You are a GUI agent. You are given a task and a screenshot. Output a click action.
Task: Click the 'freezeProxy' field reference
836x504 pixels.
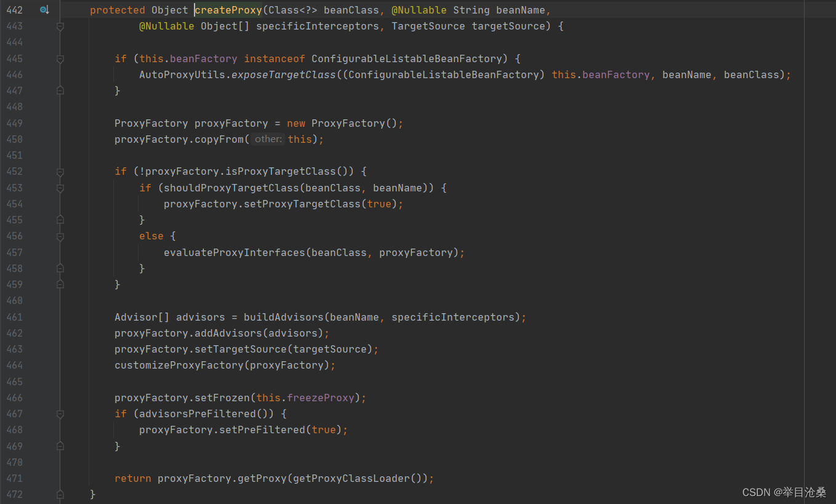point(321,398)
